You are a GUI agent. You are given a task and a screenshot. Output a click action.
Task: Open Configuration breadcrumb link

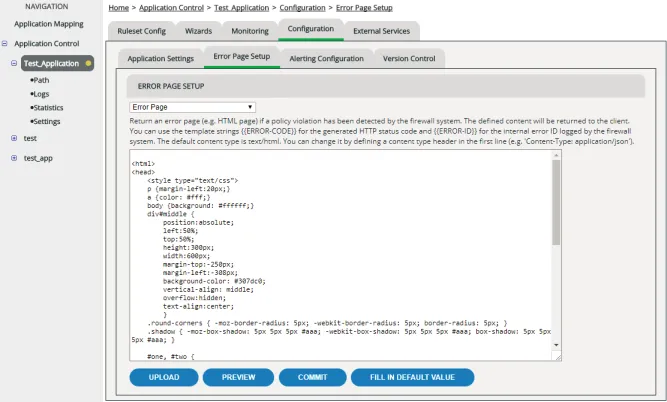point(302,8)
